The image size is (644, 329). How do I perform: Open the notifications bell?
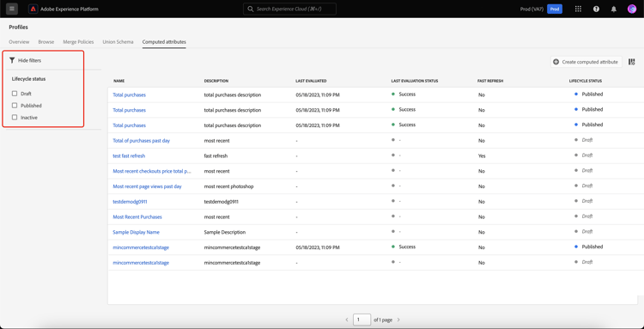click(614, 9)
